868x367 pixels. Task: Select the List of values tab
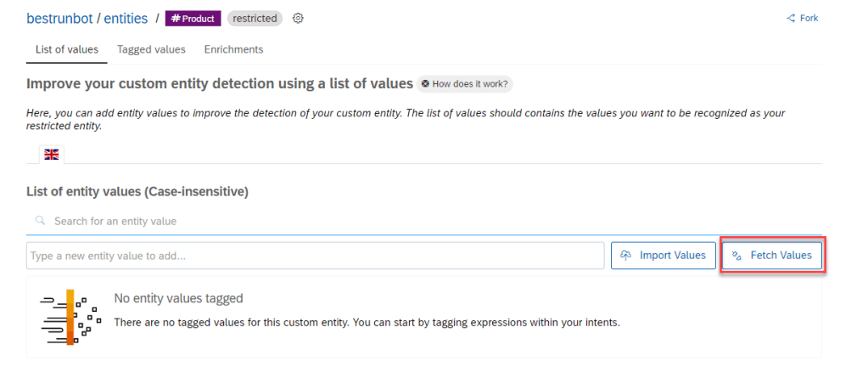(x=66, y=49)
